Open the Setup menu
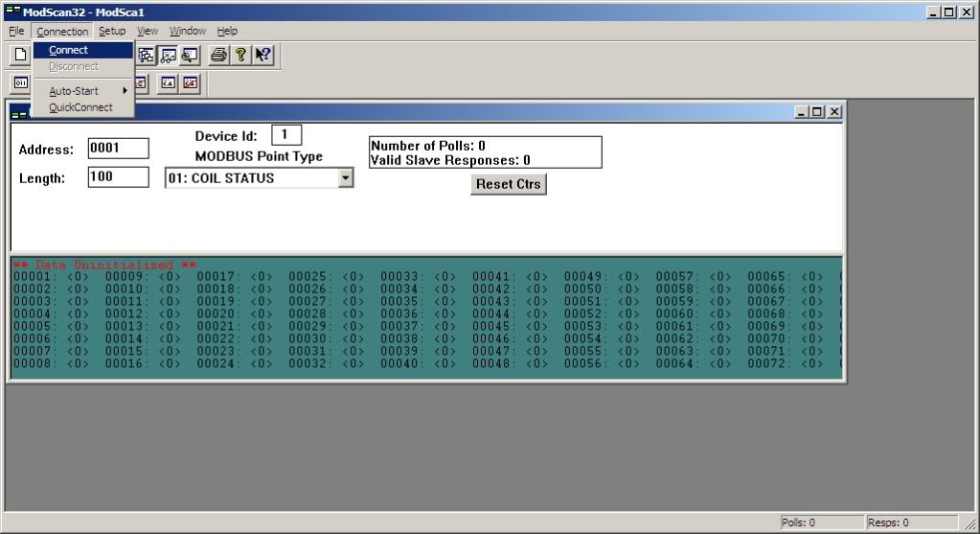The image size is (980, 534). pos(112,31)
